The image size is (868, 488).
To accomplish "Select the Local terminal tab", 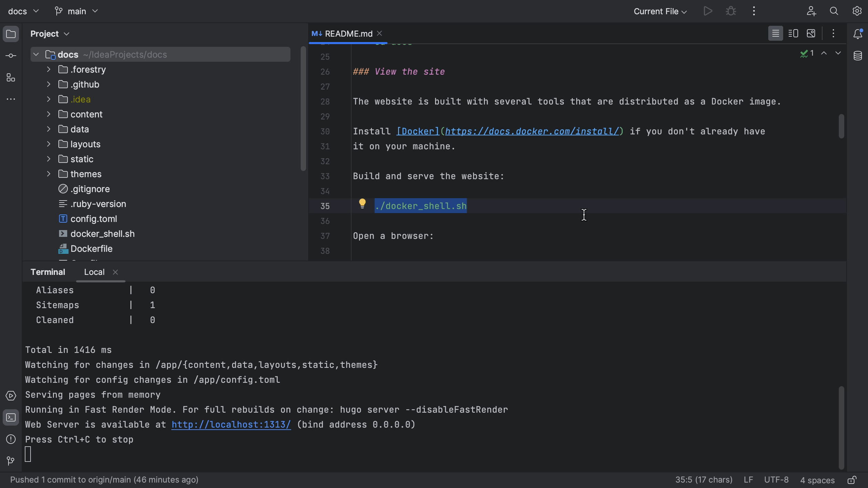I will point(94,272).
